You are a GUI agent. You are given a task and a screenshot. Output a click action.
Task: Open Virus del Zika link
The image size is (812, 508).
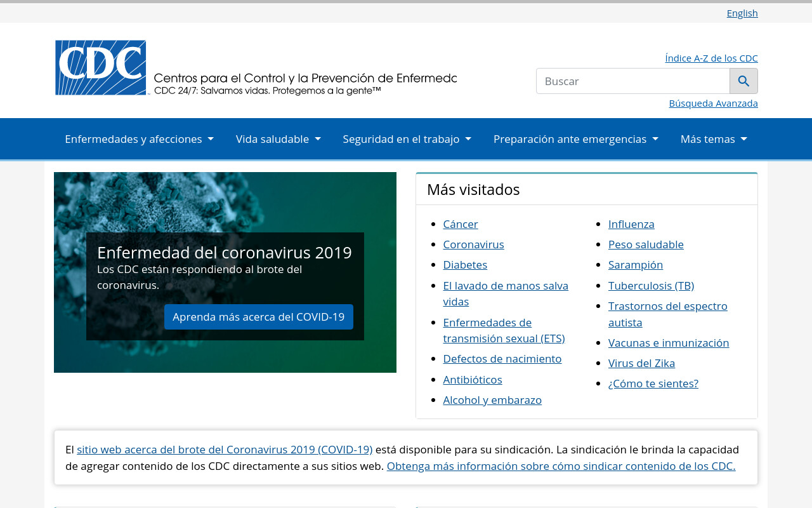(641, 363)
